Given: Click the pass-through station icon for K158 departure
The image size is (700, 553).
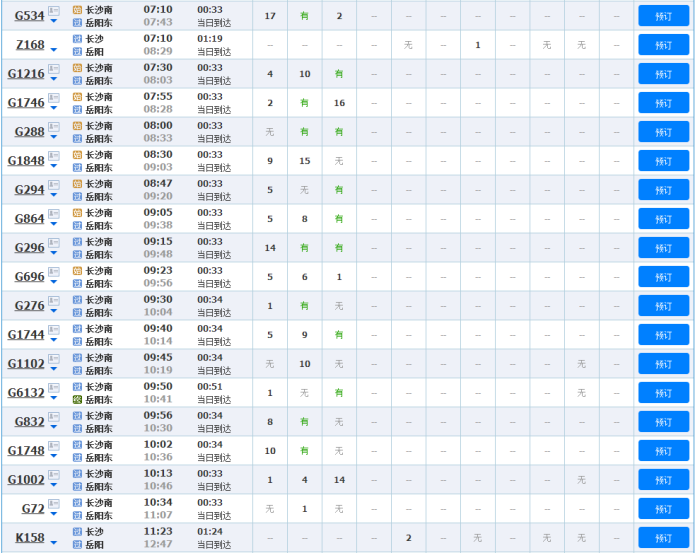Looking at the screenshot, I should [77, 532].
